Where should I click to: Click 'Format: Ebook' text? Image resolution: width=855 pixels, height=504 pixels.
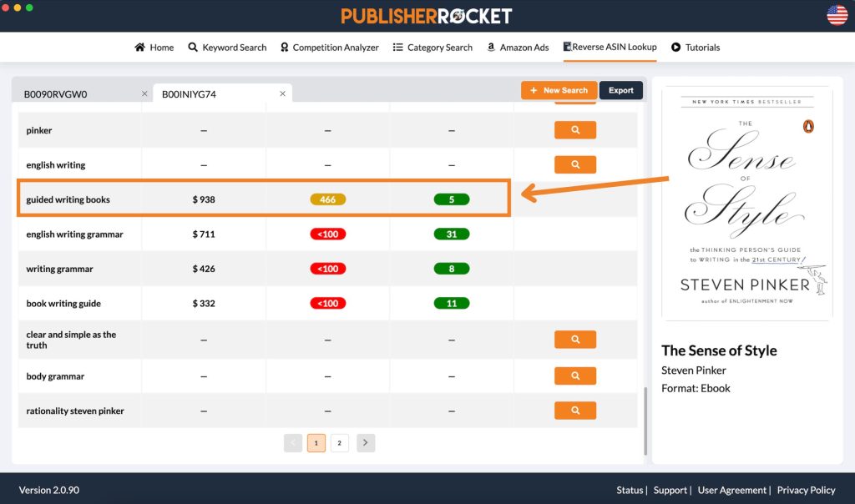pos(696,389)
